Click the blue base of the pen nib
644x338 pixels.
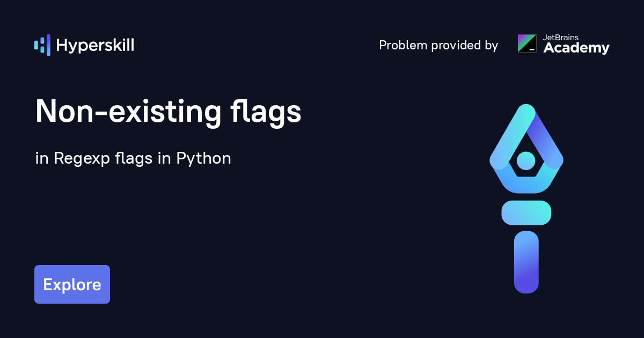tap(526, 184)
